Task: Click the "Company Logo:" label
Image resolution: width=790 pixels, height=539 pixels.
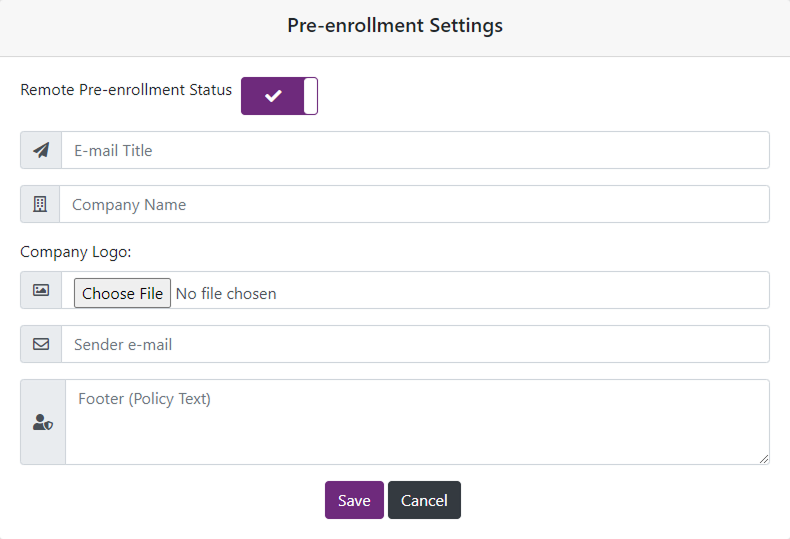Action: pos(76,252)
